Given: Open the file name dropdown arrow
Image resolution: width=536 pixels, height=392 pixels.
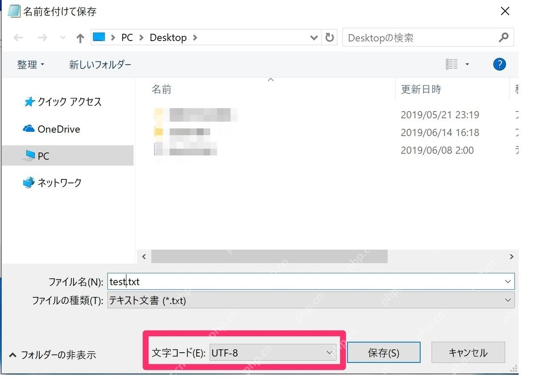Looking at the screenshot, I should pyautogui.click(x=508, y=282).
